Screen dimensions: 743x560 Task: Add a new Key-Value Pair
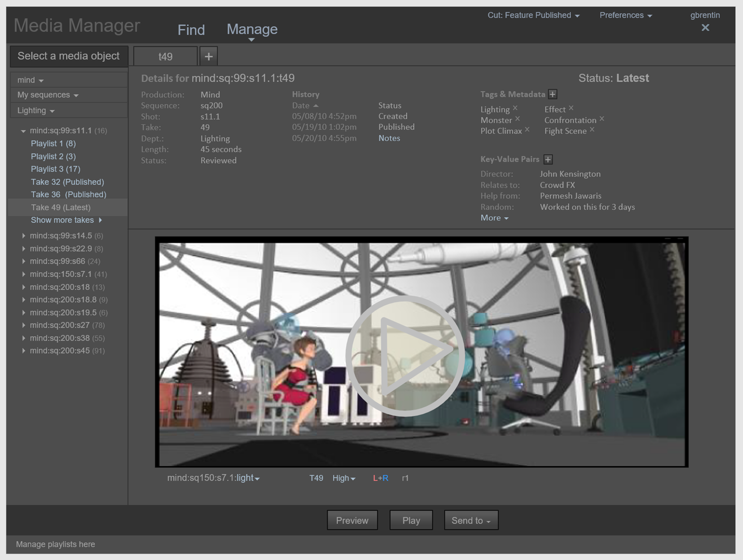pos(548,159)
